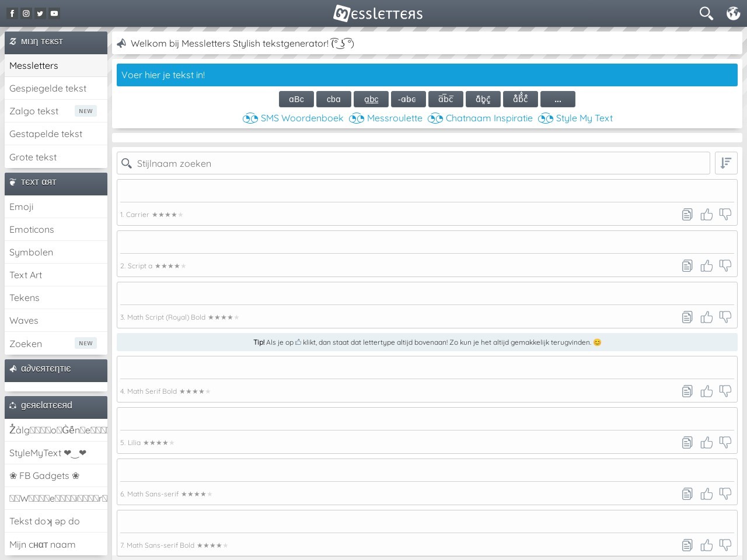747x560 pixels.
Task: Select Messletters in the sidebar menu
Action: click(x=56, y=65)
